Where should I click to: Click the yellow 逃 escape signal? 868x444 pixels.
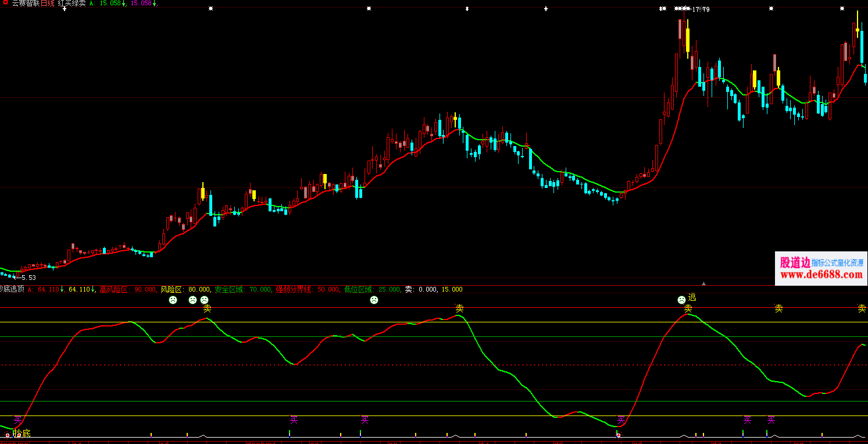[x=692, y=297]
